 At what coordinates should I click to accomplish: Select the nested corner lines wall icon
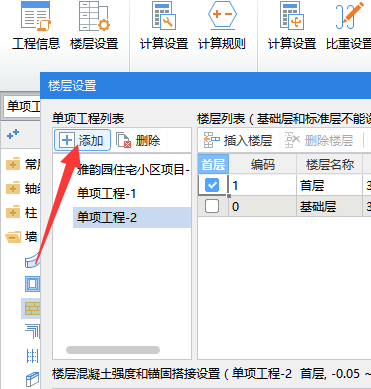(x=32, y=332)
